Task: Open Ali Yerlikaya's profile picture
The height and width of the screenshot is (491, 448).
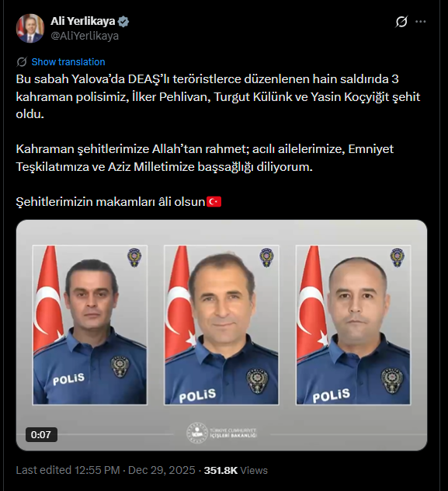Action: (30, 28)
